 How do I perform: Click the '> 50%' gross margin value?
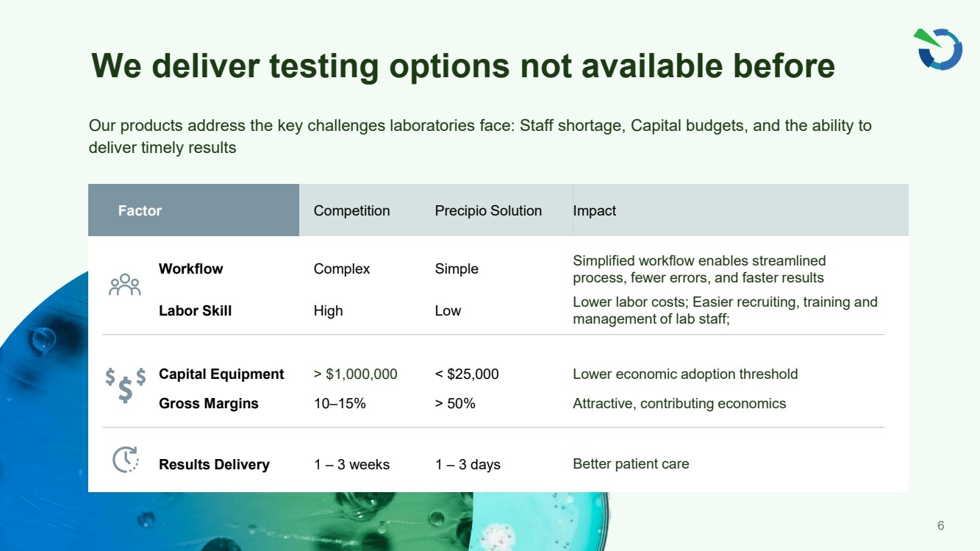pyautogui.click(x=455, y=403)
